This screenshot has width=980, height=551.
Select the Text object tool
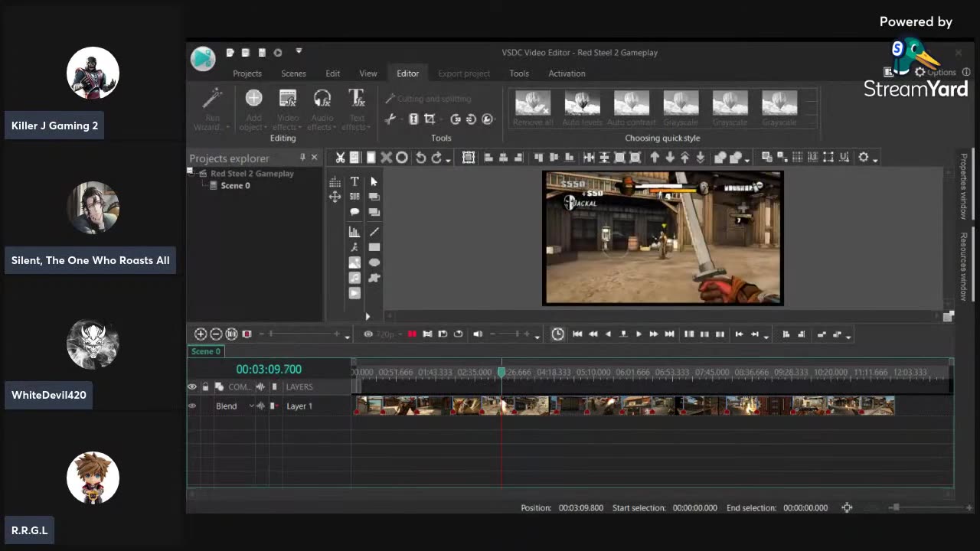pyautogui.click(x=354, y=181)
